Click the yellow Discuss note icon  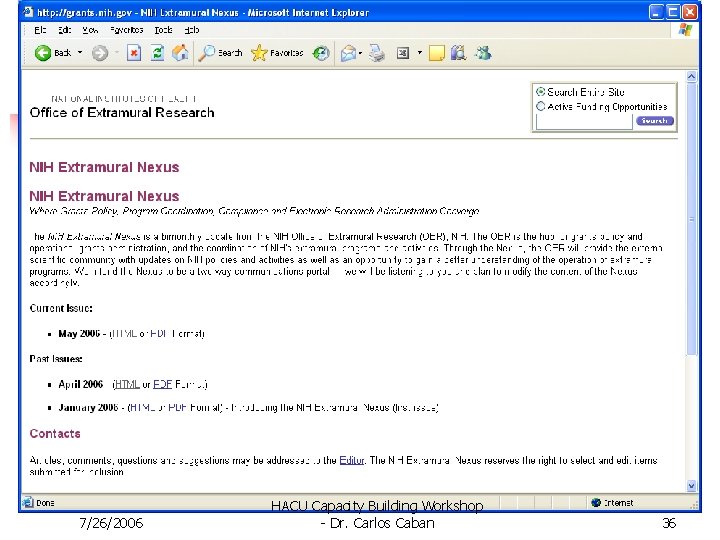point(436,53)
